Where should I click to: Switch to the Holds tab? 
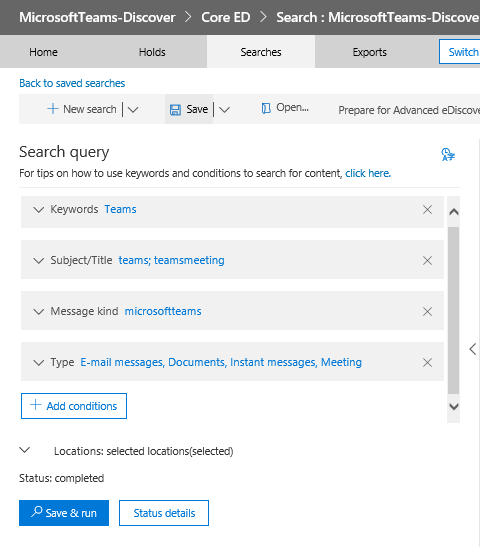pyautogui.click(x=152, y=52)
